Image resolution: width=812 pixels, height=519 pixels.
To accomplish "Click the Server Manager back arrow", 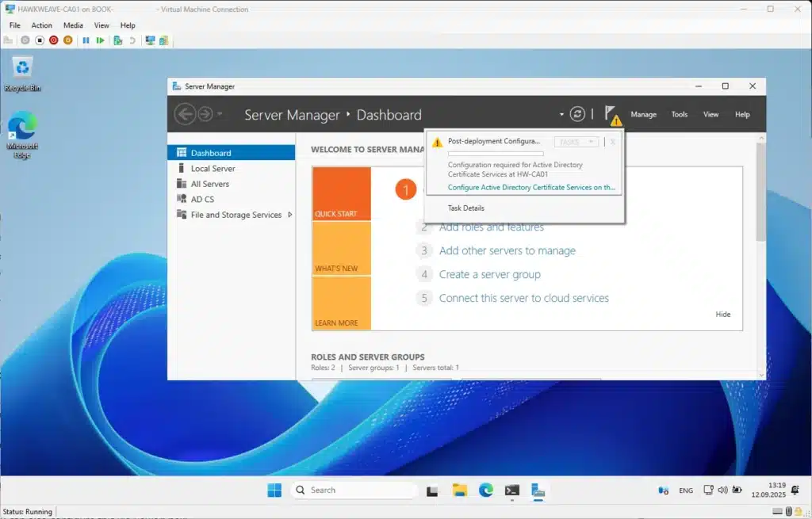I will 185,114.
